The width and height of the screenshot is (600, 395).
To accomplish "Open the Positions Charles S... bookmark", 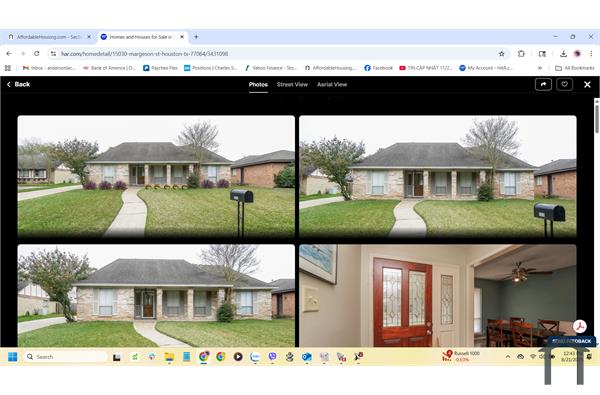I will pyautogui.click(x=210, y=68).
